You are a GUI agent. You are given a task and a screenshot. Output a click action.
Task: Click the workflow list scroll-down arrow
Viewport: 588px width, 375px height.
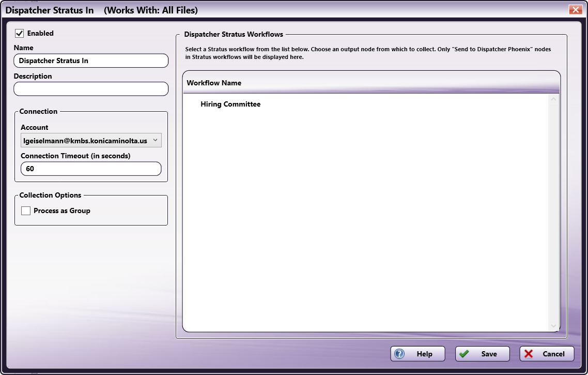553,326
